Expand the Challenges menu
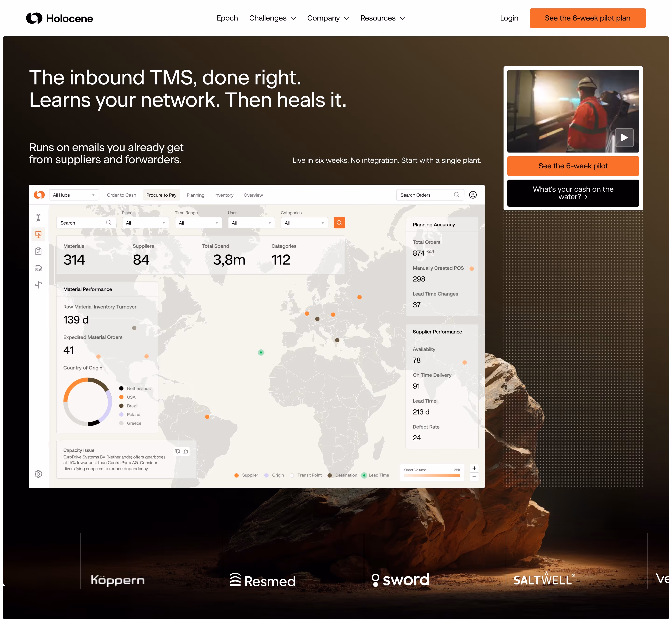672x619 pixels. [273, 18]
